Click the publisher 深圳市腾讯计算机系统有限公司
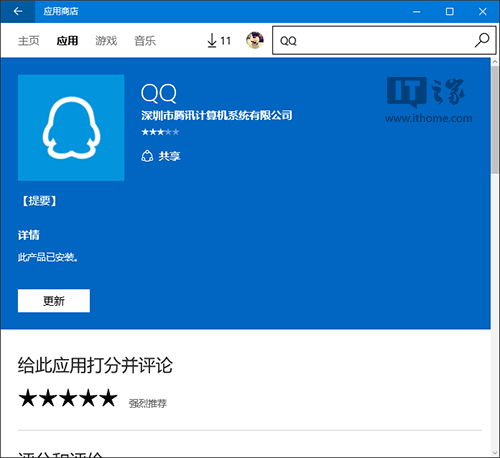Screen dimensions: 500x458 point(217,115)
